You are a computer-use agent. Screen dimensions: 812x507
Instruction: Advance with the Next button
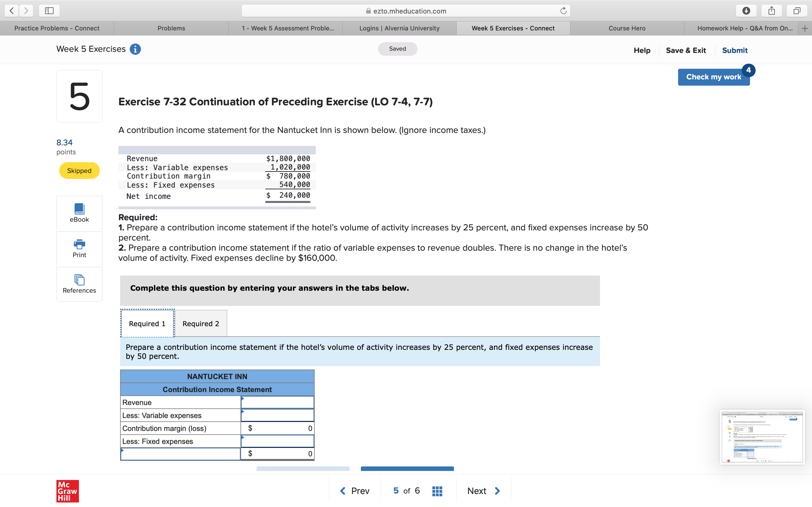(x=483, y=491)
